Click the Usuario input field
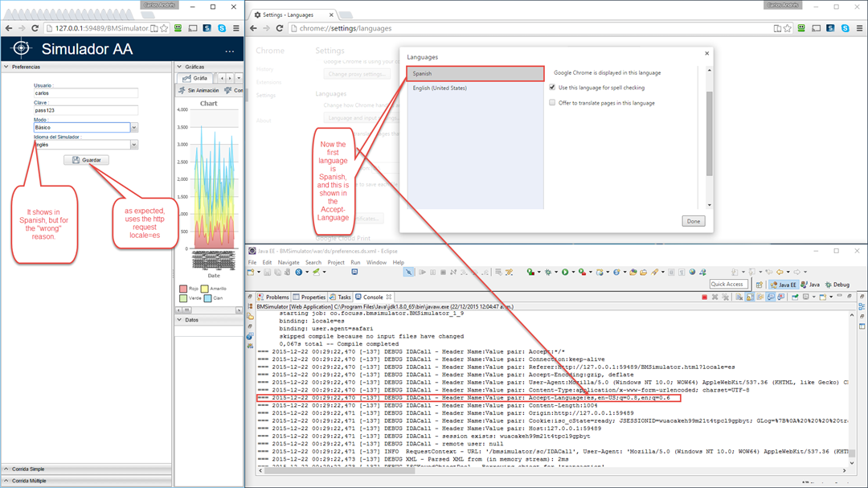The image size is (868, 488). pyautogui.click(x=86, y=93)
